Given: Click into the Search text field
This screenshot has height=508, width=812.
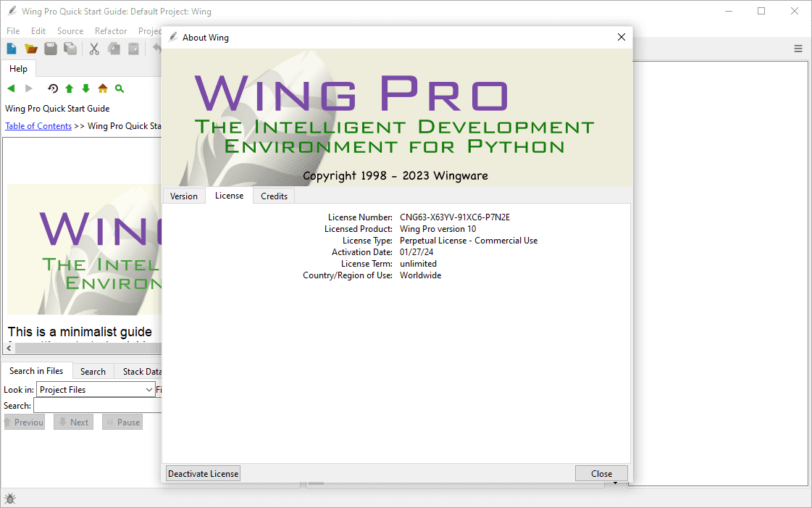Looking at the screenshot, I should tap(98, 406).
